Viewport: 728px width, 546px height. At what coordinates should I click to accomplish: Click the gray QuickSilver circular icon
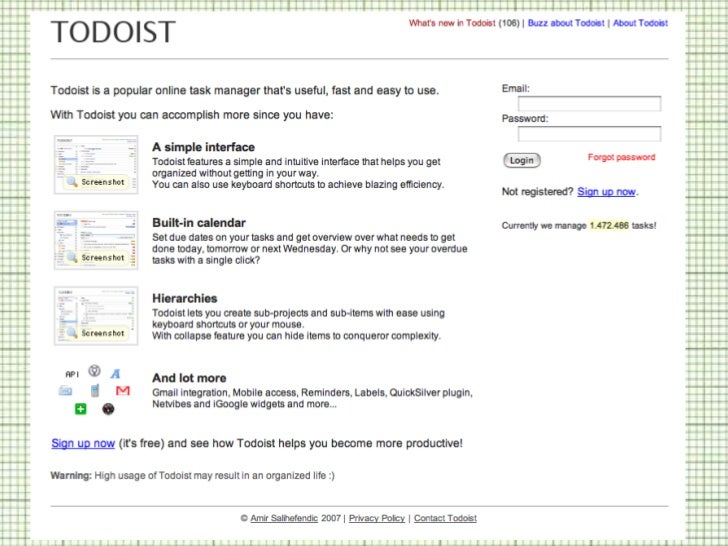coord(94,370)
